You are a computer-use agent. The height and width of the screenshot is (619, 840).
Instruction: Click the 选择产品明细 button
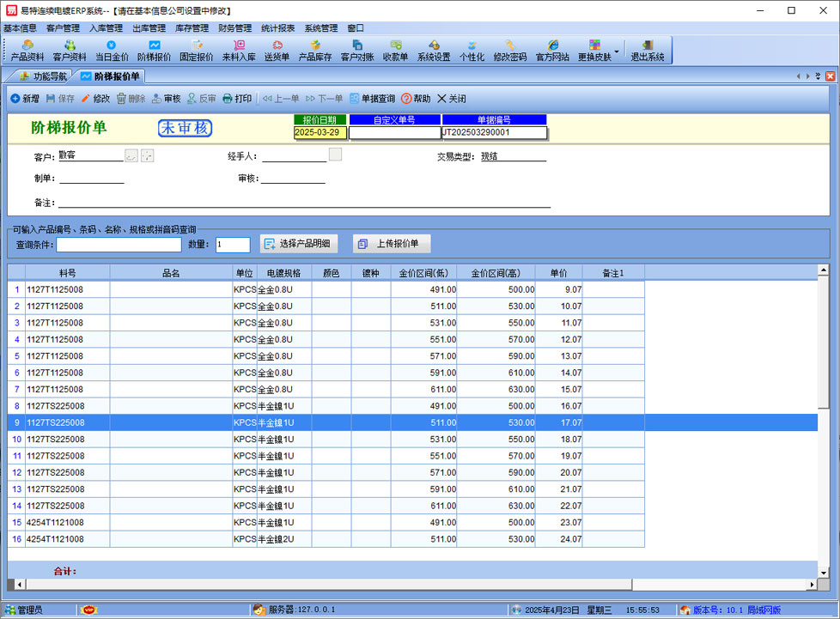click(299, 244)
